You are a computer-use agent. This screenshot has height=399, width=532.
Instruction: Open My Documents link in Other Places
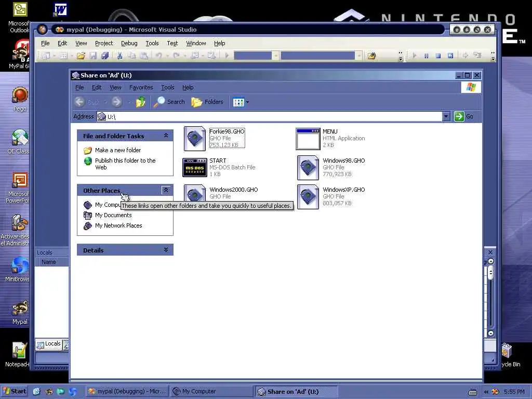[x=113, y=215]
